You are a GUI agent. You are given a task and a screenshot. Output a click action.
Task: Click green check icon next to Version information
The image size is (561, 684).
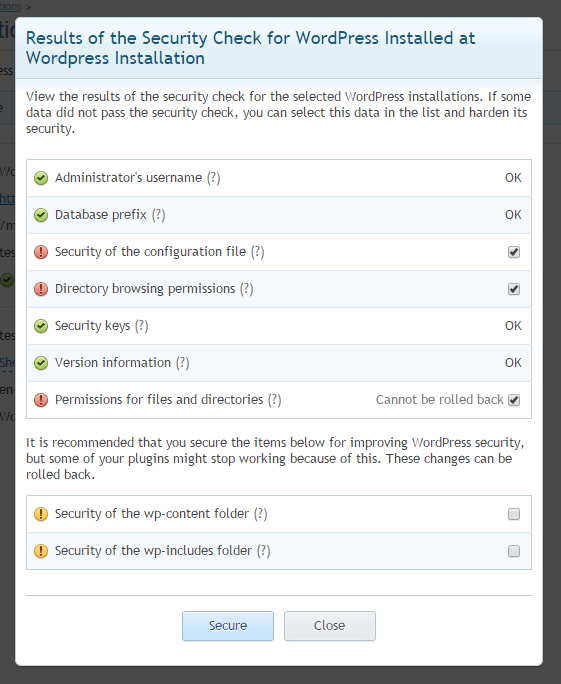click(x=41, y=363)
